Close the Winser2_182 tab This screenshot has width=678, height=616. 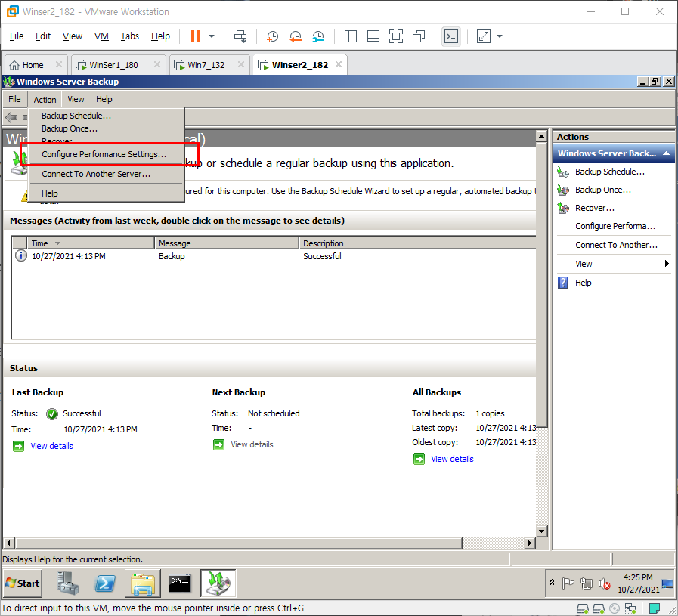point(339,64)
